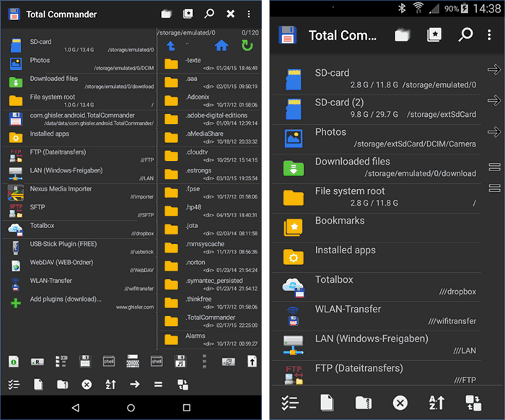Image resolution: width=505 pixels, height=420 pixels.
Task: Tap the Android recents square button
Action: coord(186,408)
